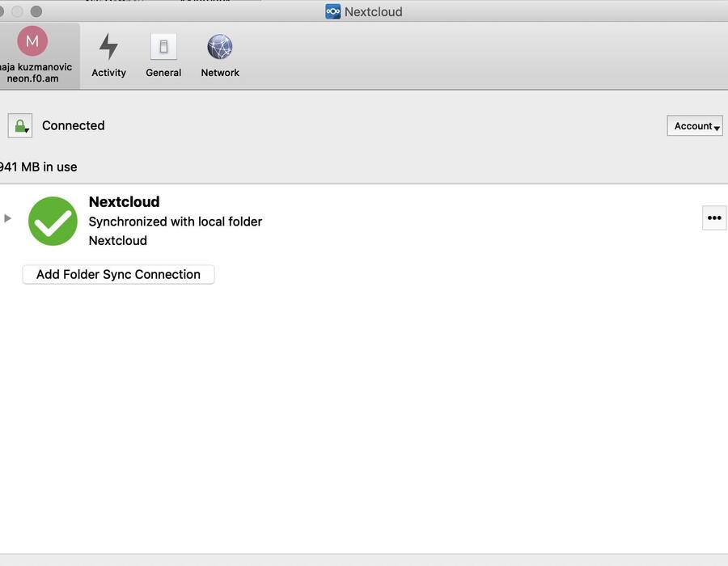Open the Activity lightning bolt icon
The width and height of the screenshot is (728, 566).
click(108, 46)
